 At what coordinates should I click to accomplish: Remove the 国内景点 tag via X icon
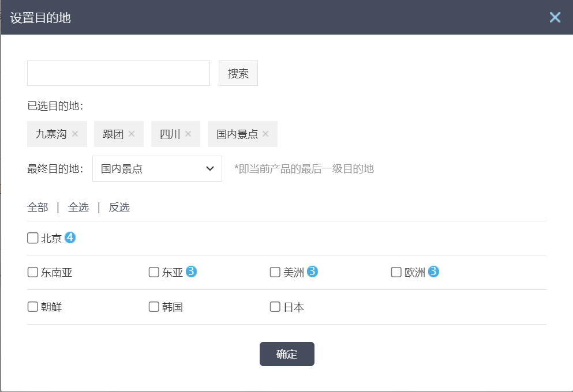pos(265,134)
